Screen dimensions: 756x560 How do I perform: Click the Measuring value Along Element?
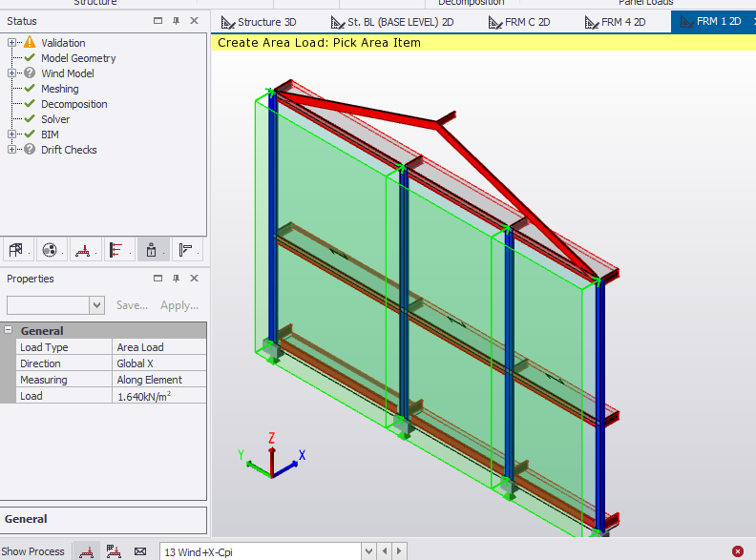click(x=159, y=380)
